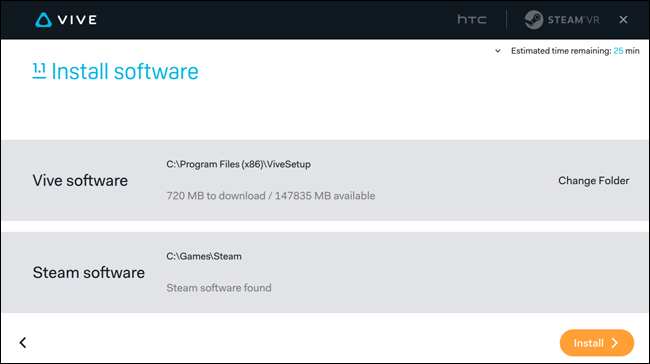Go back with the left arrow
650x364 pixels.
pyautogui.click(x=23, y=342)
